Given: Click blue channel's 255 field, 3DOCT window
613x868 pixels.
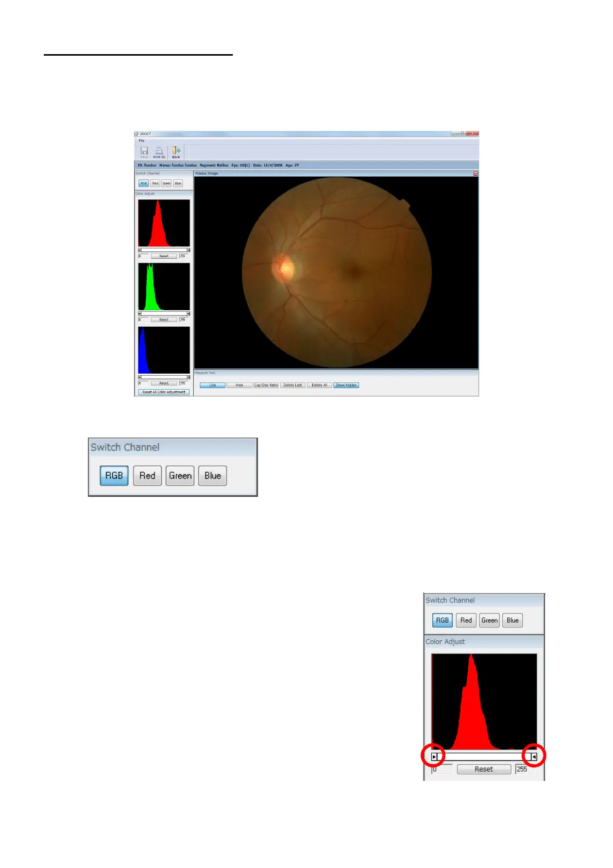Looking at the screenshot, I should tap(184, 383).
